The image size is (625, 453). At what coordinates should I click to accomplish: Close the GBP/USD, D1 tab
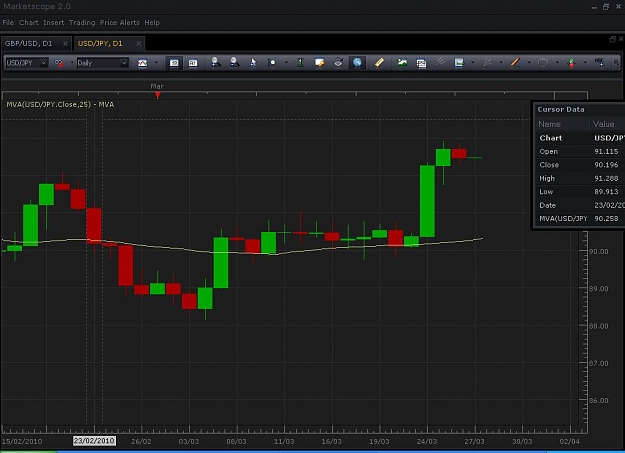pyautogui.click(x=65, y=43)
